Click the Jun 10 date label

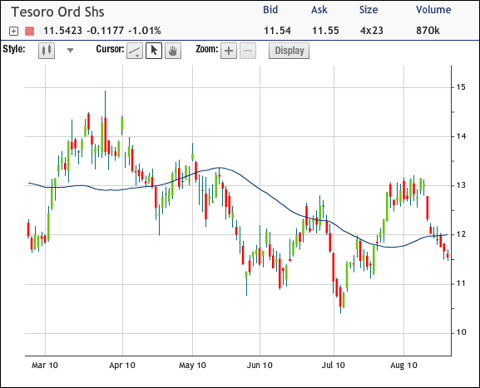point(260,365)
